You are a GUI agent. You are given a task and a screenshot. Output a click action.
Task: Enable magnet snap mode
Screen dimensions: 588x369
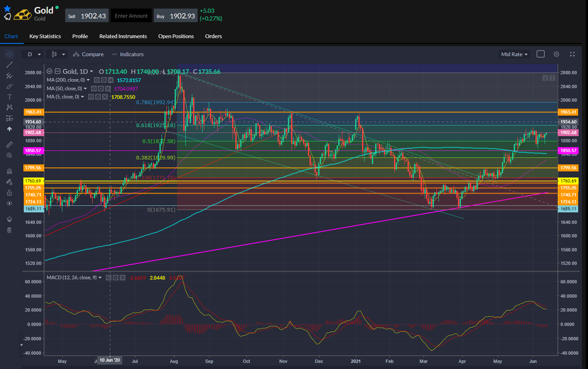[x=9, y=171]
